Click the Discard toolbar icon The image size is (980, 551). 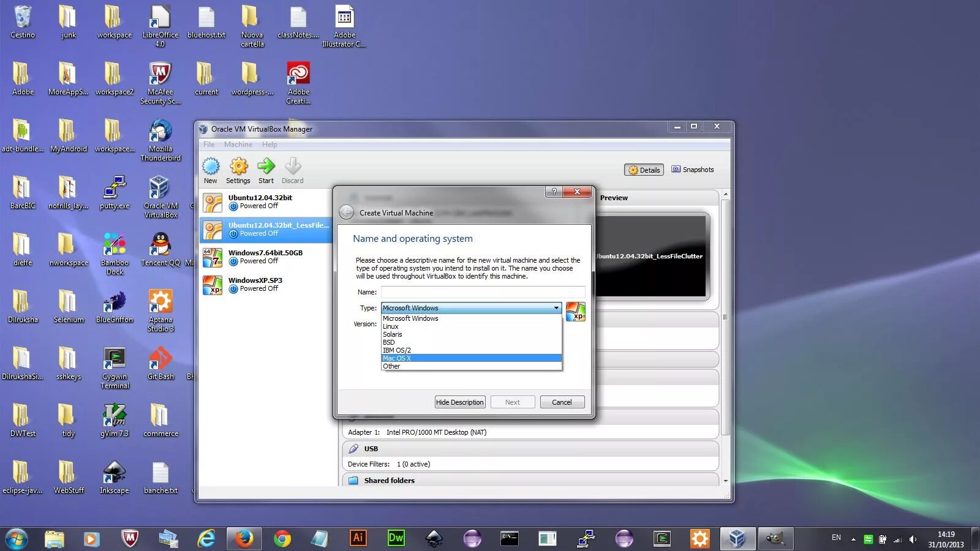pyautogui.click(x=292, y=171)
